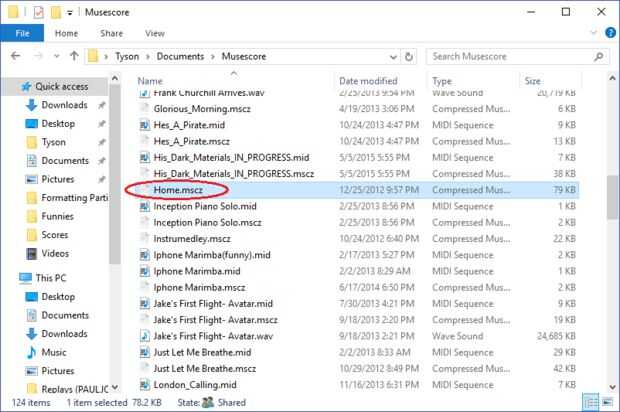This screenshot has height=412, width=620.
Task: Open the Funnies folder
Action: pos(57,216)
